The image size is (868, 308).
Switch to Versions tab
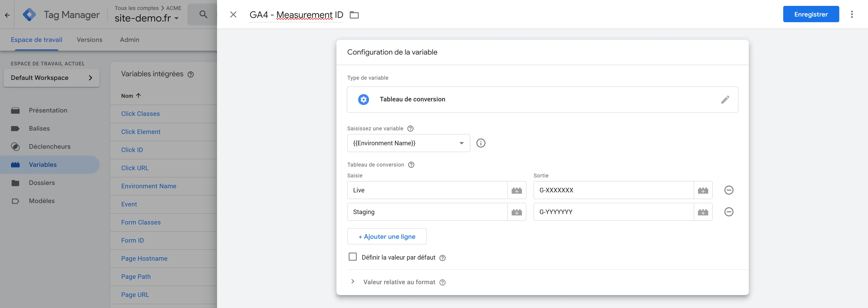tap(89, 40)
